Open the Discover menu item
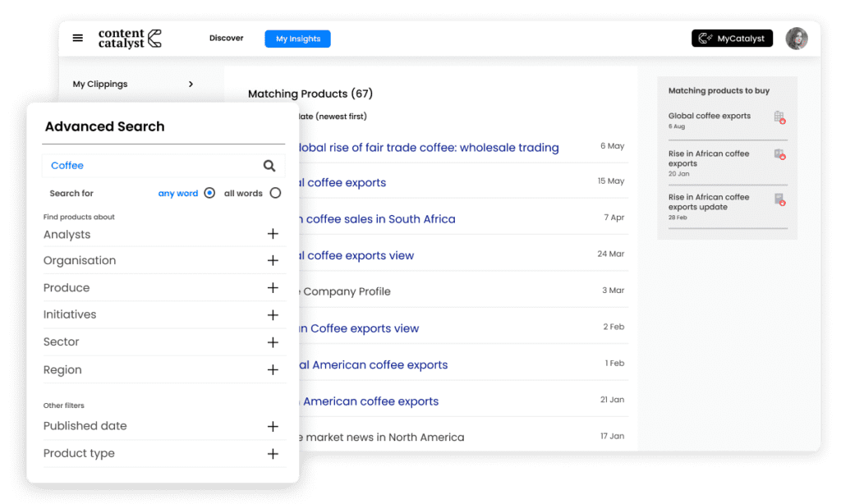The image size is (841, 504). (x=226, y=38)
